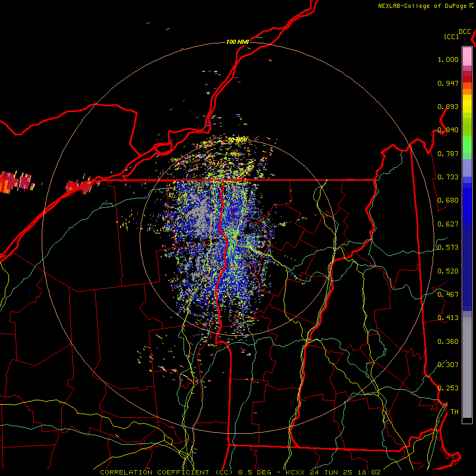
Task: Click the TH threshold label on the legend
Action: coord(454,412)
